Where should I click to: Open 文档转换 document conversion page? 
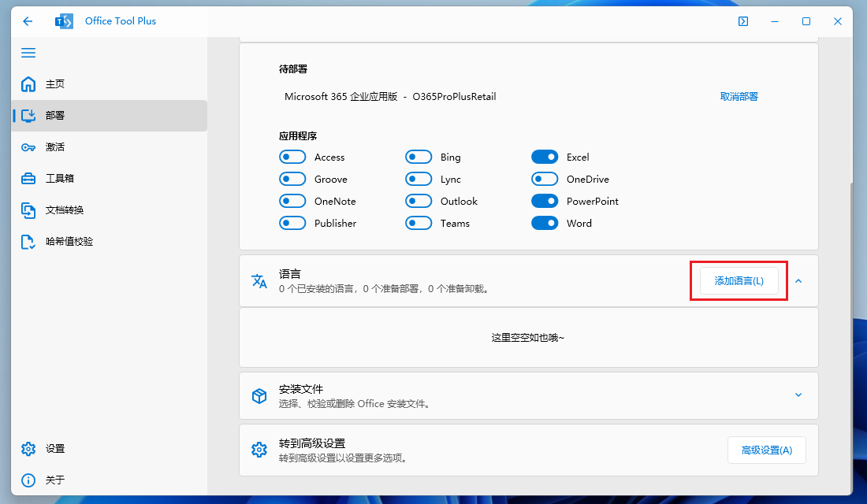(109, 210)
